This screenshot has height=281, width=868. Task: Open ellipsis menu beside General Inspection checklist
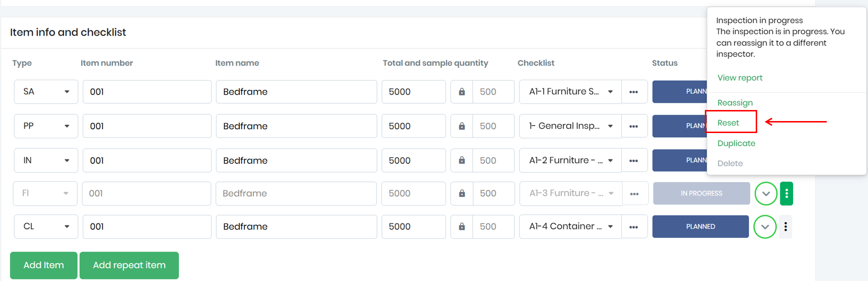coord(633,126)
